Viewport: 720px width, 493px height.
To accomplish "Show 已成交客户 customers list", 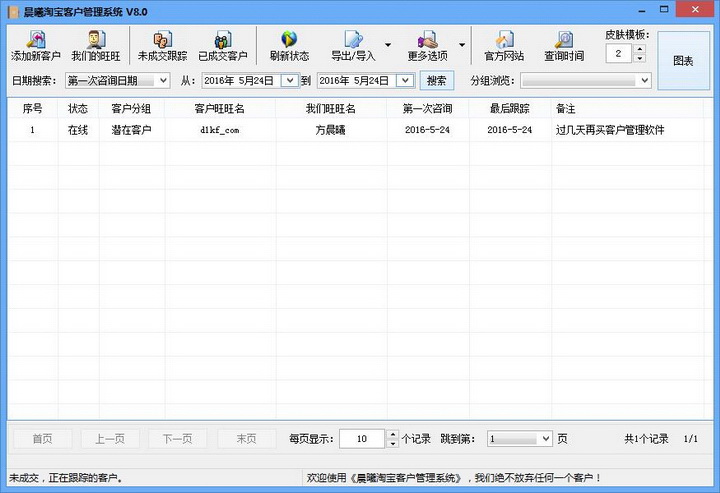I will coord(223,46).
